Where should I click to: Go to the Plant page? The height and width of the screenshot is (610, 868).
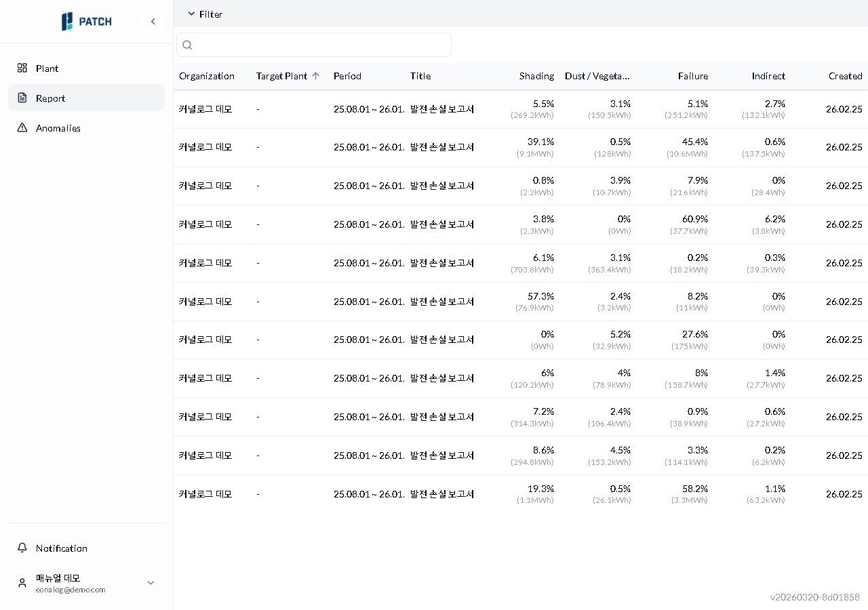(47, 68)
